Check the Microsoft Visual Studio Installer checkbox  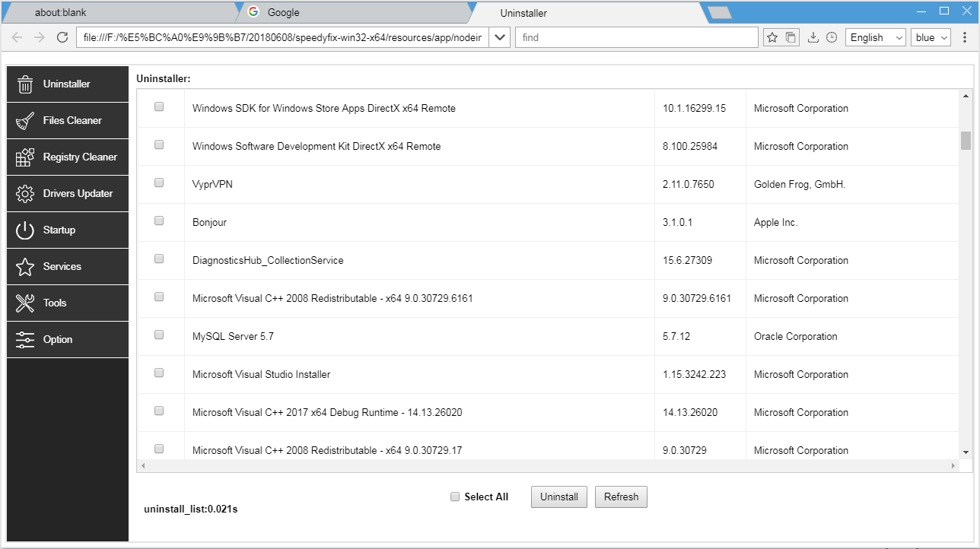159,373
